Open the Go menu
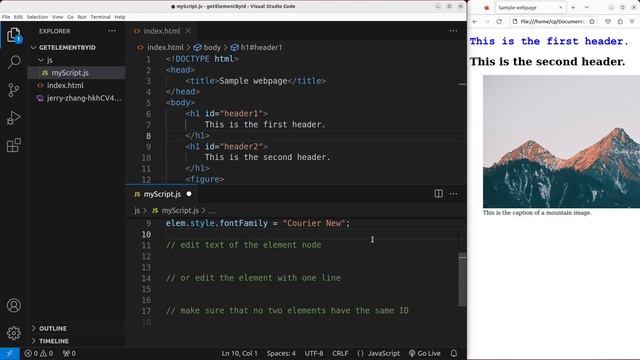Screen dimensions: 640x360 point(71,17)
